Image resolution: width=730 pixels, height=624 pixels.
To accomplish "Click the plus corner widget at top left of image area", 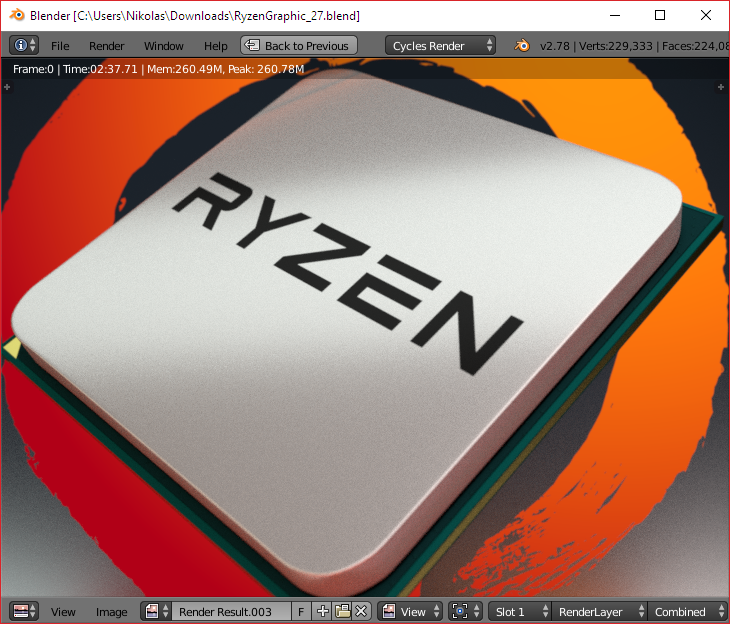I will (x=7, y=87).
